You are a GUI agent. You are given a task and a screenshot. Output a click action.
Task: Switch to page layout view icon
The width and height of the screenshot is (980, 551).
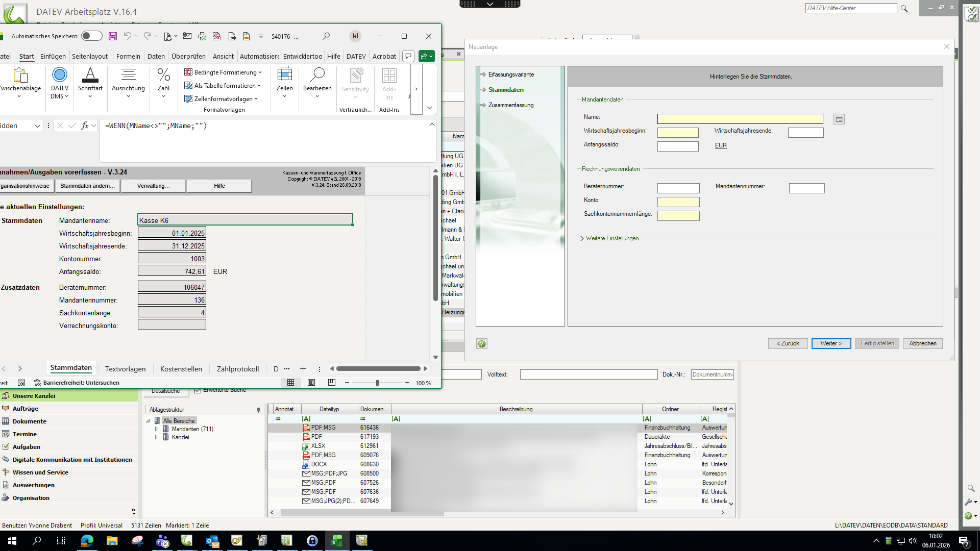tap(311, 383)
